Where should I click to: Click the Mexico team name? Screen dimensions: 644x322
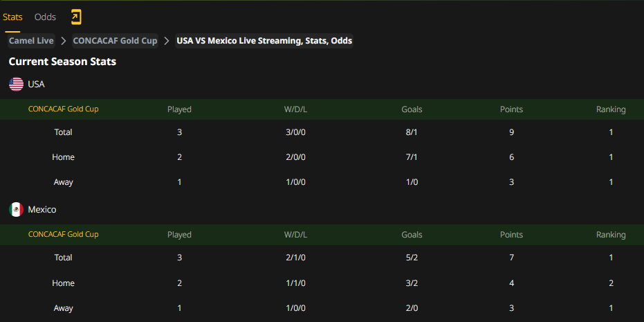(42, 210)
